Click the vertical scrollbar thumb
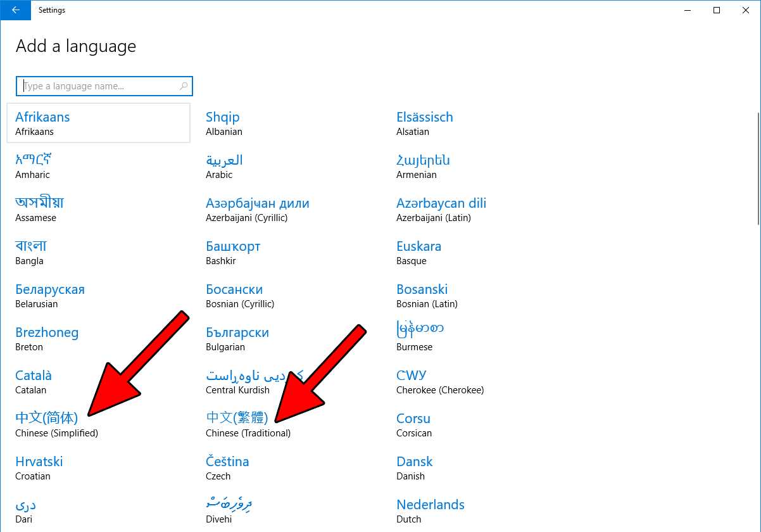This screenshot has width=761, height=532. 758,168
